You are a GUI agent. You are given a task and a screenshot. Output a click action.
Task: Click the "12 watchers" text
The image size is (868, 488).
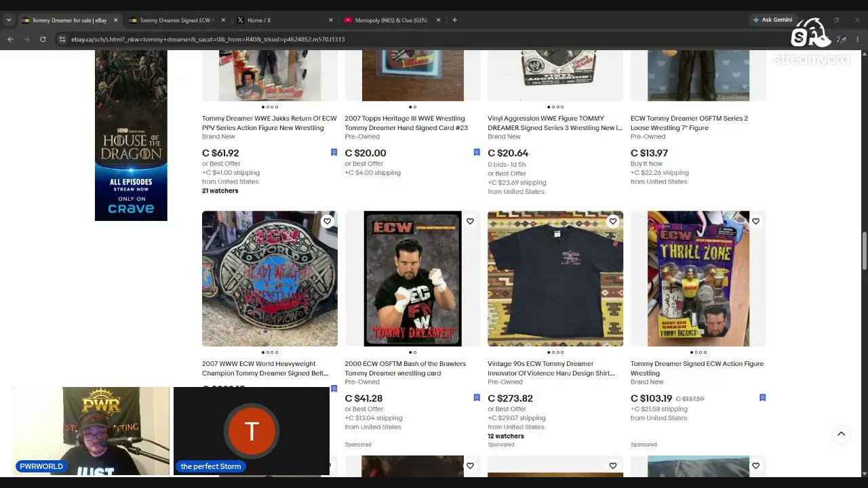[506, 436]
